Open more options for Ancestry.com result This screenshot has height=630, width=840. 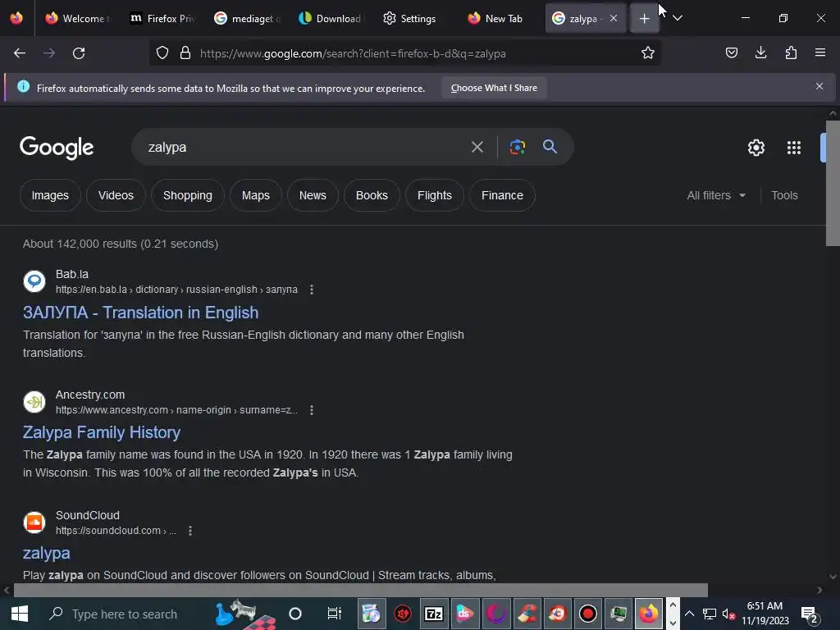coord(311,410)
